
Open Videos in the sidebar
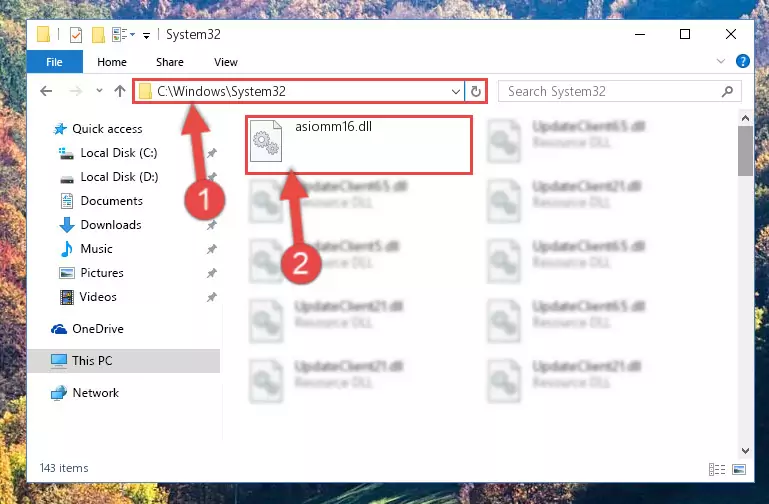[x=98, y=297]
